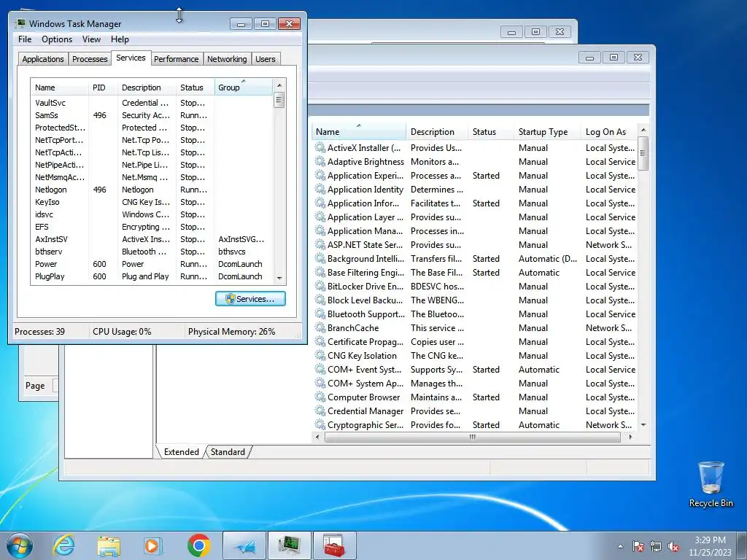Select Standard tab in Services window
Image resolution: width=747 pixels, height=560 pixels.
228,452
